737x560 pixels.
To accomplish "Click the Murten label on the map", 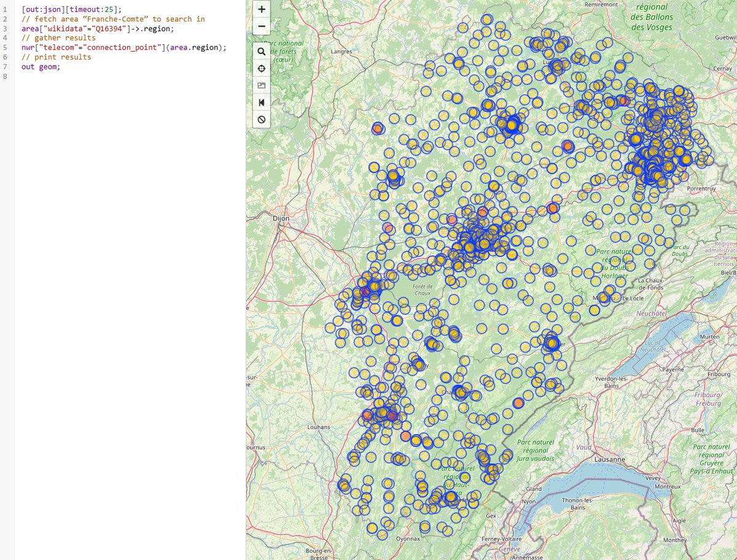I will pyautogui.click(x=709, y=337).
